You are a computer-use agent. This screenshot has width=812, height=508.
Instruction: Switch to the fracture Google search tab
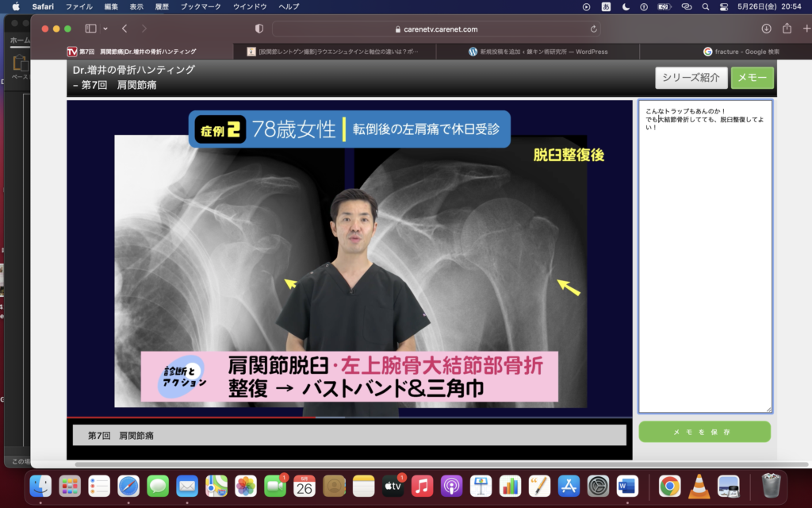pyautogui.click(x=741, y=52)
